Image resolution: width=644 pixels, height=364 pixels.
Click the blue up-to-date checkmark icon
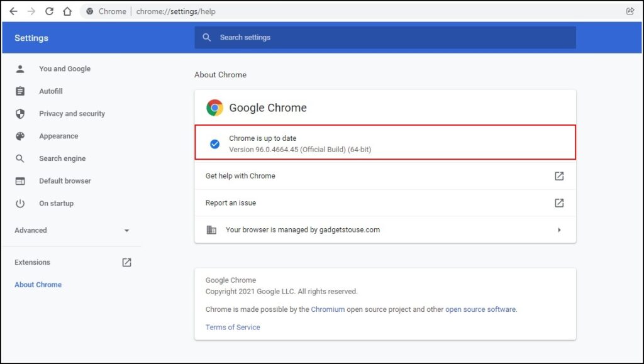tap(214, 144)
